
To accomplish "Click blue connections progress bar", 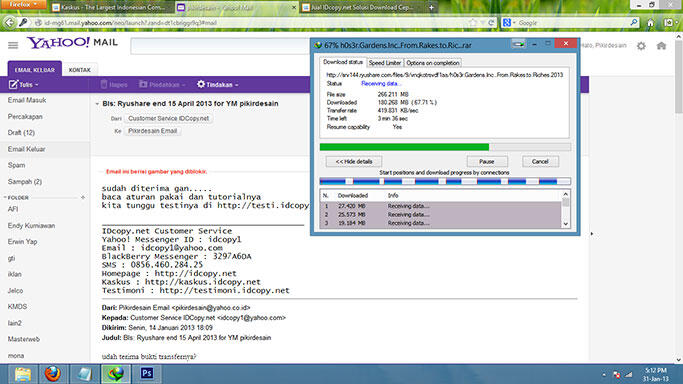I will click(x=445, y=182).
